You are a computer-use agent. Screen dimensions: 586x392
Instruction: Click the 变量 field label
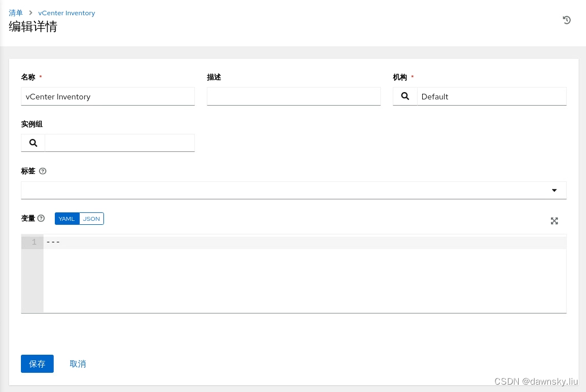coord(28,218)
